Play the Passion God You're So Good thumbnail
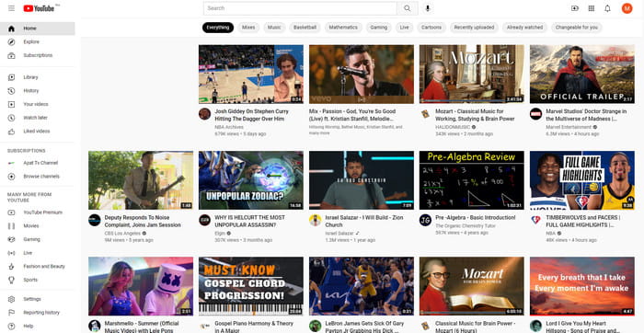This screenshot has height=333, width=644. pyautogui.click(x=362, y=74)
